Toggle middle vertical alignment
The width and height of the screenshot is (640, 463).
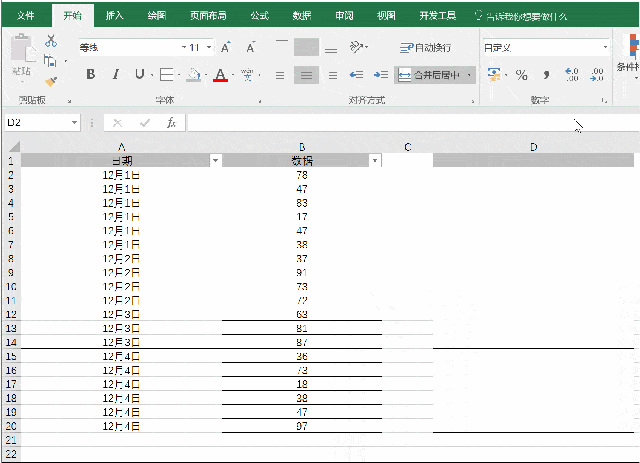pyautogui.click(x=306, y=47)
